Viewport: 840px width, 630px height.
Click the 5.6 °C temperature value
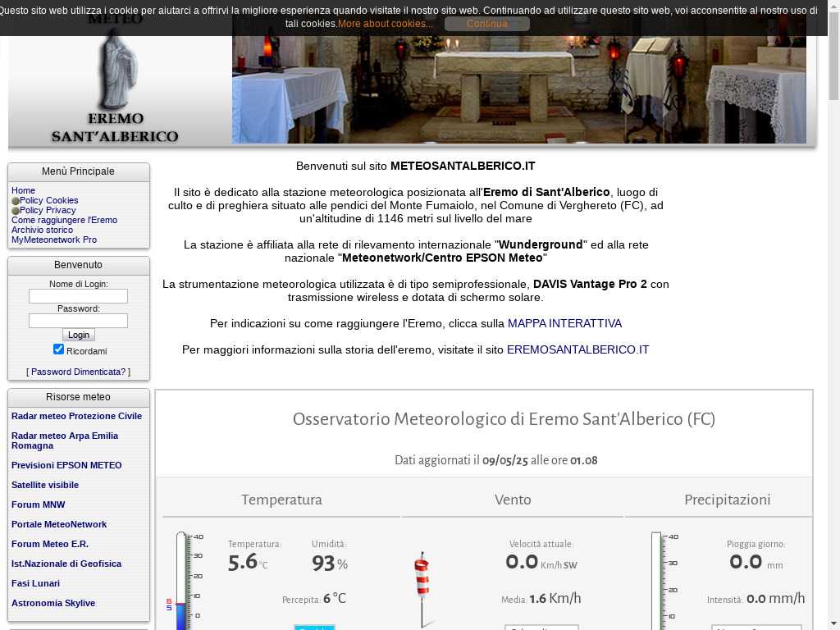click(248, 563)
